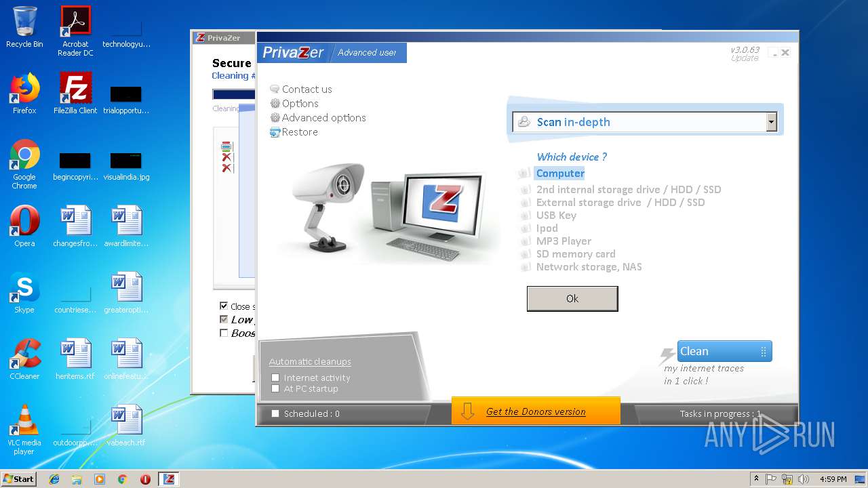Open the Scan in-depth dropdown
Viewport: 868px width, 488px height.
point(644,122)
